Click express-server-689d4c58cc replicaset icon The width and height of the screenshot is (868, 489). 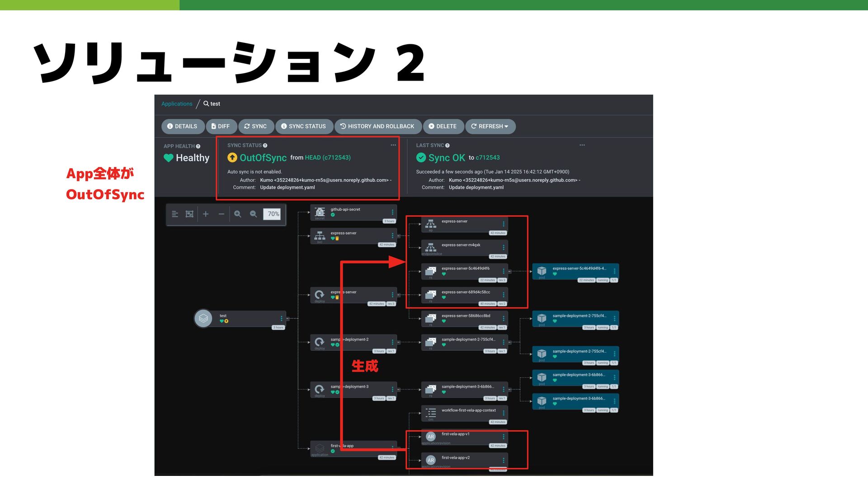pyautogui.click(x=431, y=294)
